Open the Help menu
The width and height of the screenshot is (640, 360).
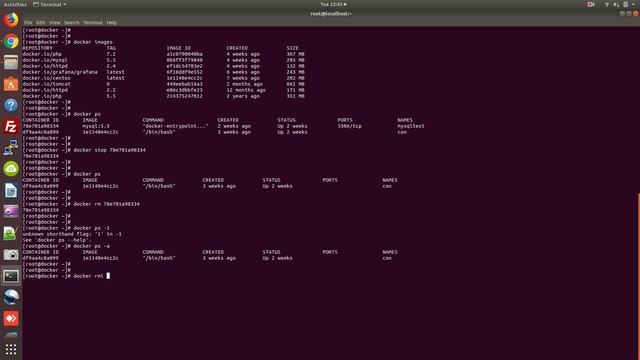(x=112, y=22)
